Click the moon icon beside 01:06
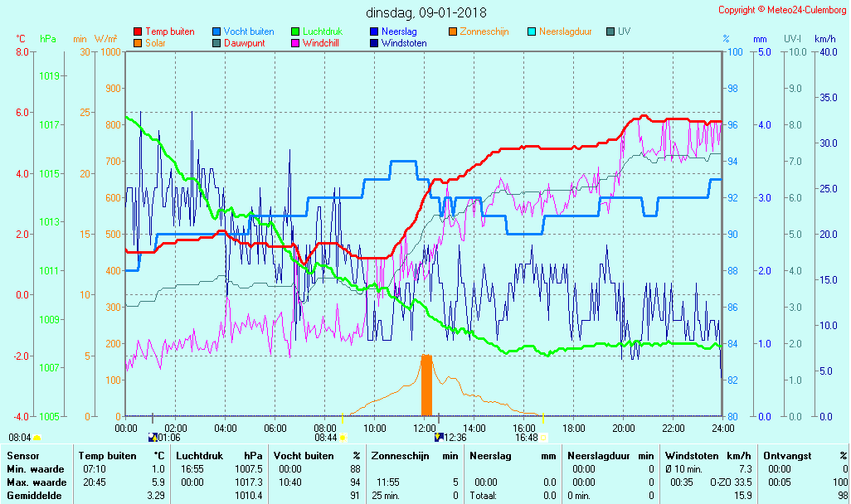 coord(152,438)
